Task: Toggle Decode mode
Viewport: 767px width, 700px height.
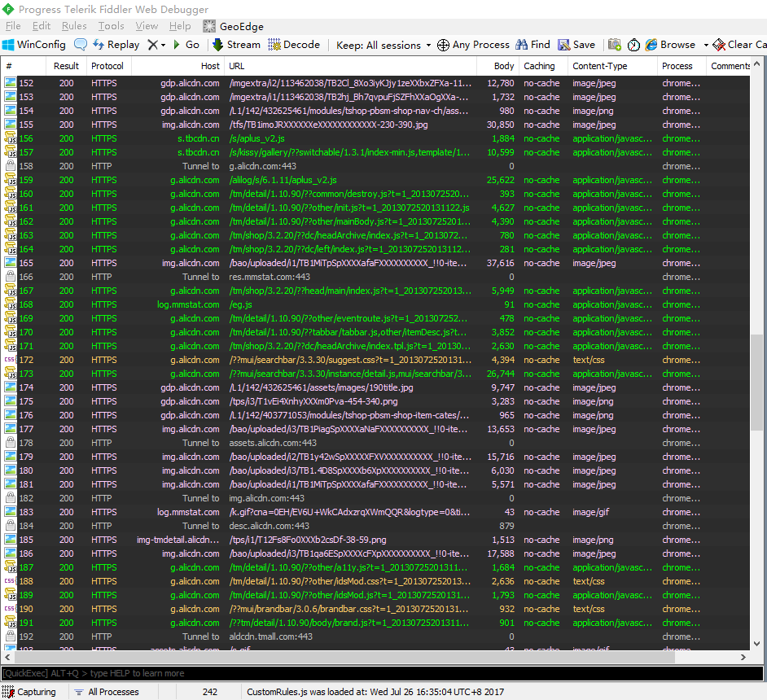Action: coord(294,45)
